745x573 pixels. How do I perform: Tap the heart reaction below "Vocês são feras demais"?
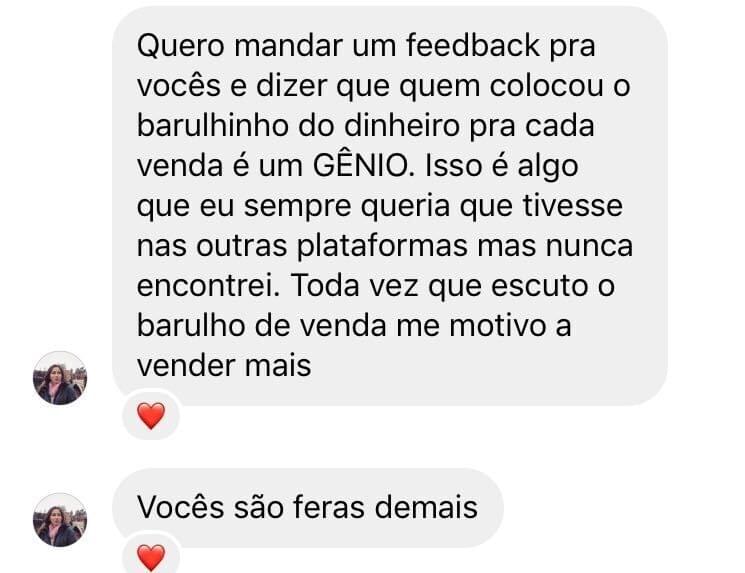(151, 557)
